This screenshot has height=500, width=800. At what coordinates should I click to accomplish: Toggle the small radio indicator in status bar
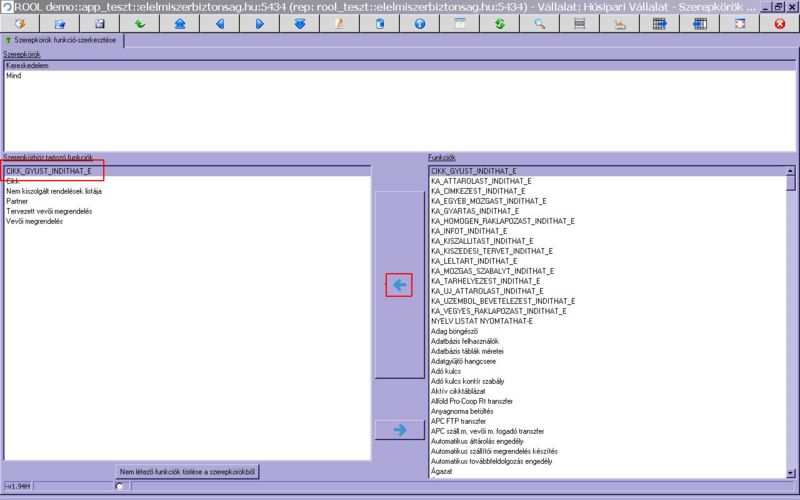click(x=119, y=487)
